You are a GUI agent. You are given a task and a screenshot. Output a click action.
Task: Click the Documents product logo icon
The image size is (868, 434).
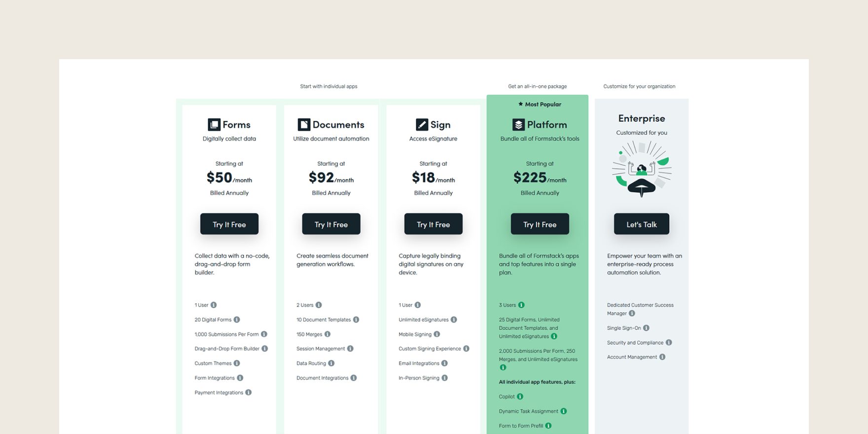(x=304, y=124)
